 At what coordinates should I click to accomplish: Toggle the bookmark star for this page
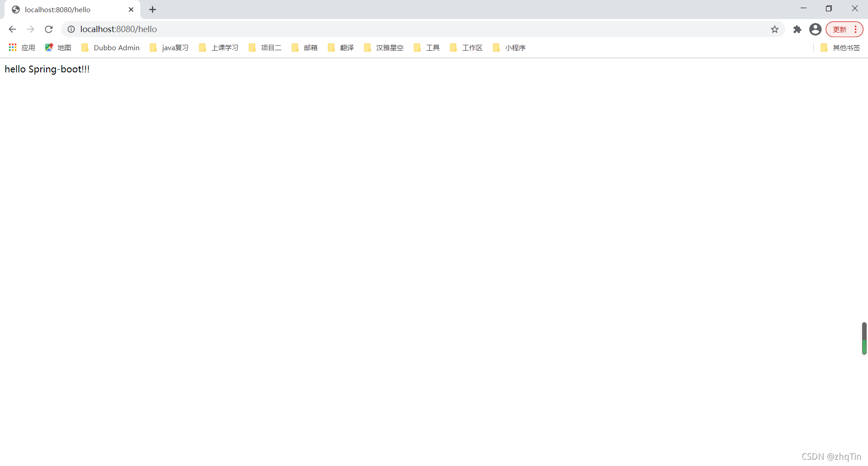click(x=775, y=29)
